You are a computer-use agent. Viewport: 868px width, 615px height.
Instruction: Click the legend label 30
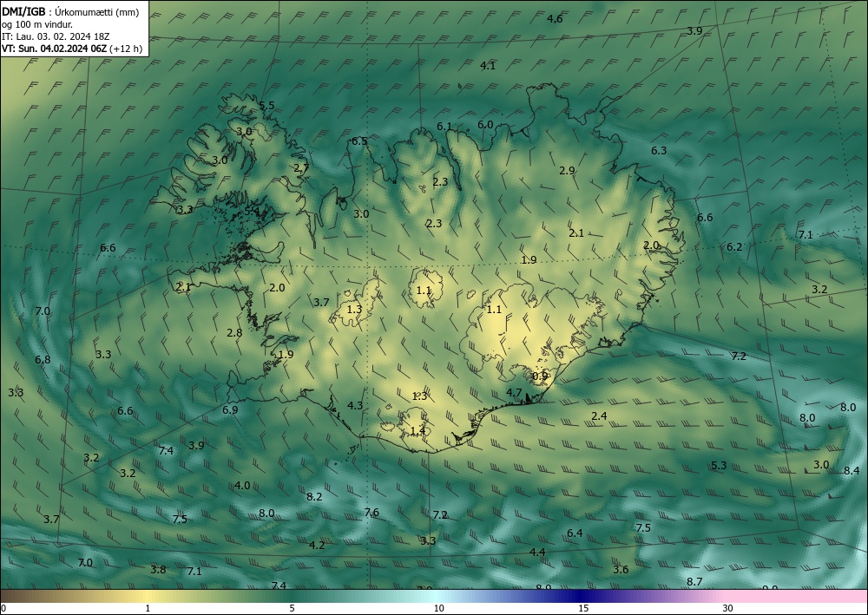[x=728, y=609]
